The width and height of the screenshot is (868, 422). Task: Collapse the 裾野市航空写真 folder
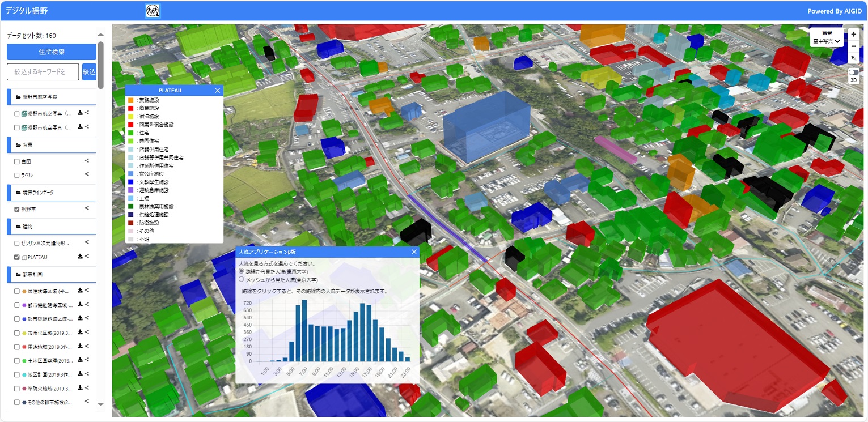(x=52, y=97)
